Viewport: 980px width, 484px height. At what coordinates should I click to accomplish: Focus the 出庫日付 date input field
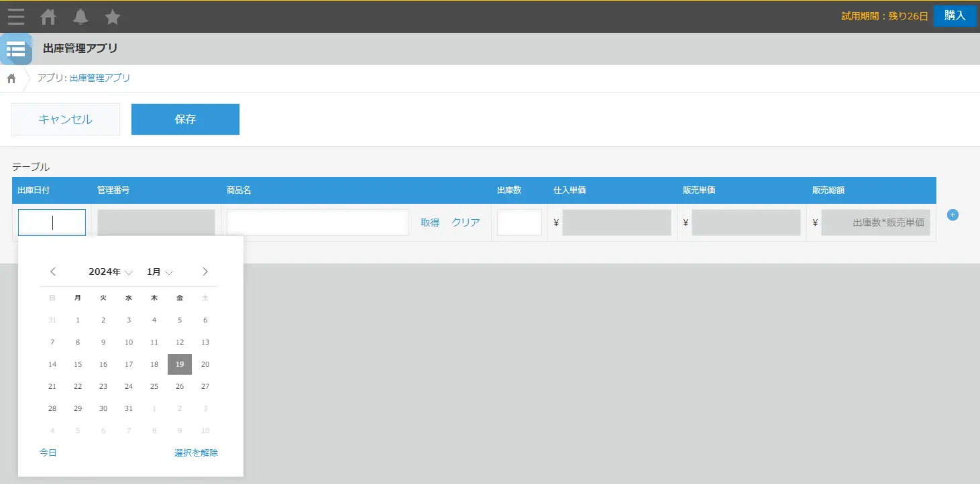click(x=52, y=223)
